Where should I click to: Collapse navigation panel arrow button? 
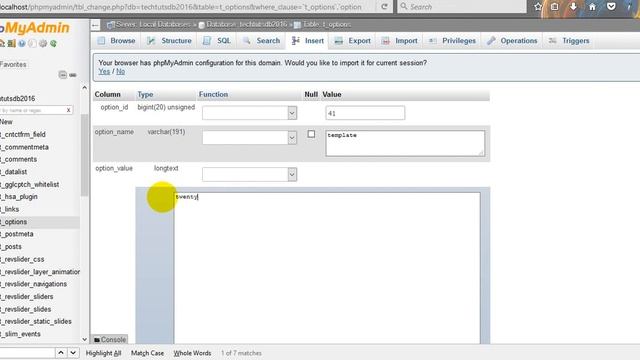(x=95, y=25)
